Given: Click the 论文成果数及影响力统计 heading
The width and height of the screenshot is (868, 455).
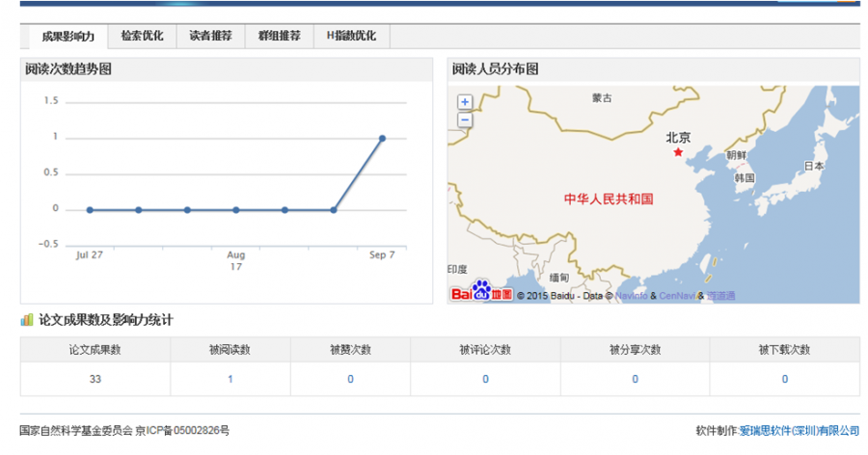Looking at the screenshot, I should click(x=106, y=320).
